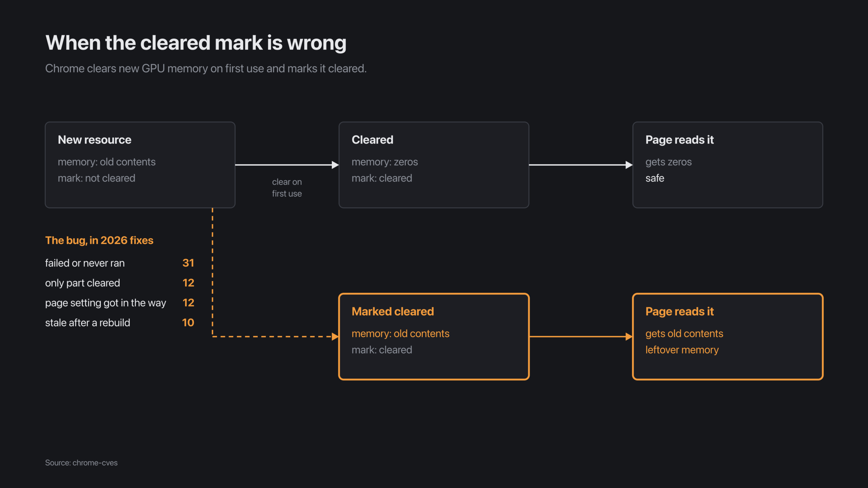The image size is (868, 488).
Task: Click the white 'Page reads it' heading
Action: click(x=679, y=140)
